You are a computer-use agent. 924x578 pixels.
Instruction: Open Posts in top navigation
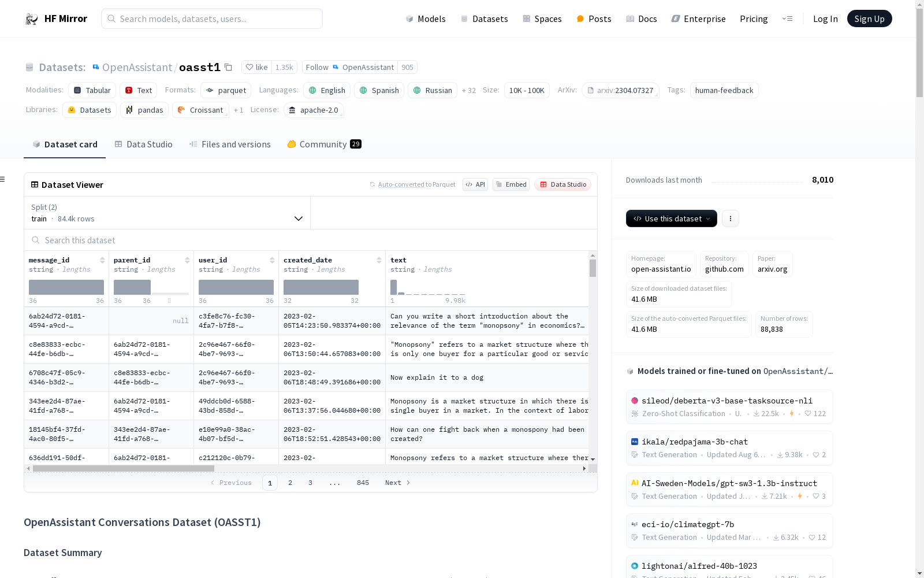point(594,18)
